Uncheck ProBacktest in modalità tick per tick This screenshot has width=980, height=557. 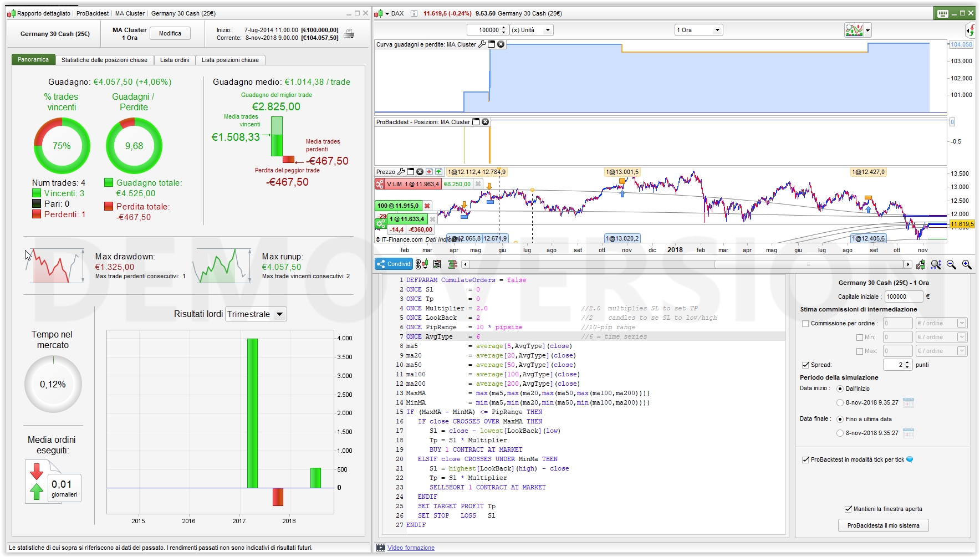pos(805,460)
